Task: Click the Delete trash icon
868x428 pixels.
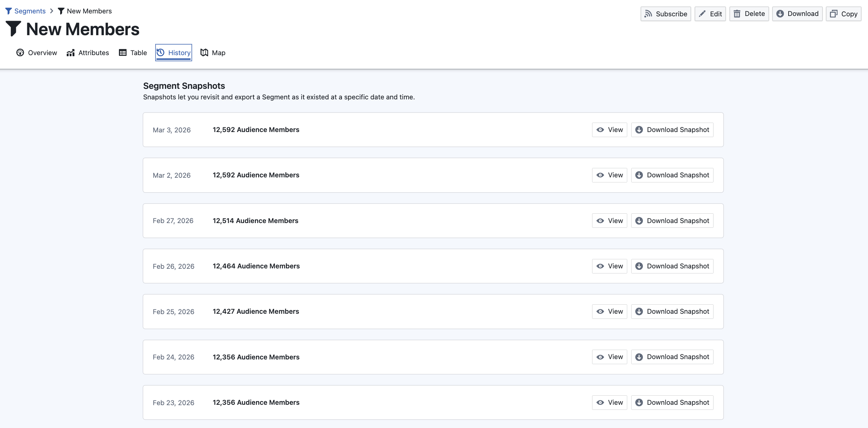Action: (x=737, y=14)
